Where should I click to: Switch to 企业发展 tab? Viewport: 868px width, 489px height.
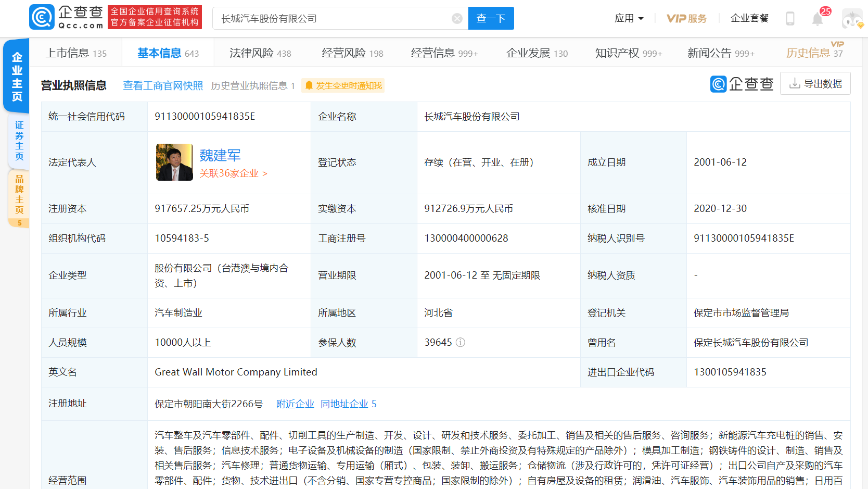click(x=537, y=53)
